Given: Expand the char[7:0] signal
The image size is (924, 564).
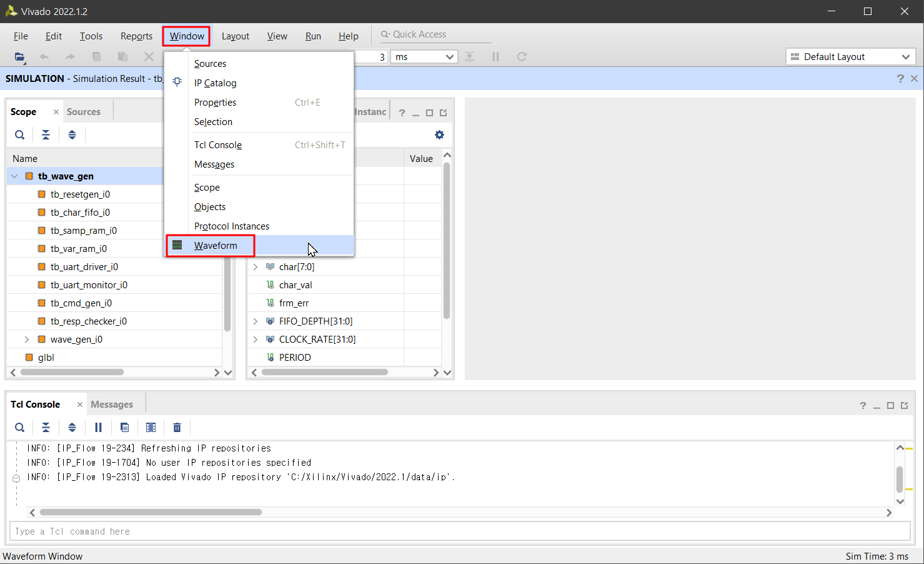Looking at the screenshot, I should 255,267.
